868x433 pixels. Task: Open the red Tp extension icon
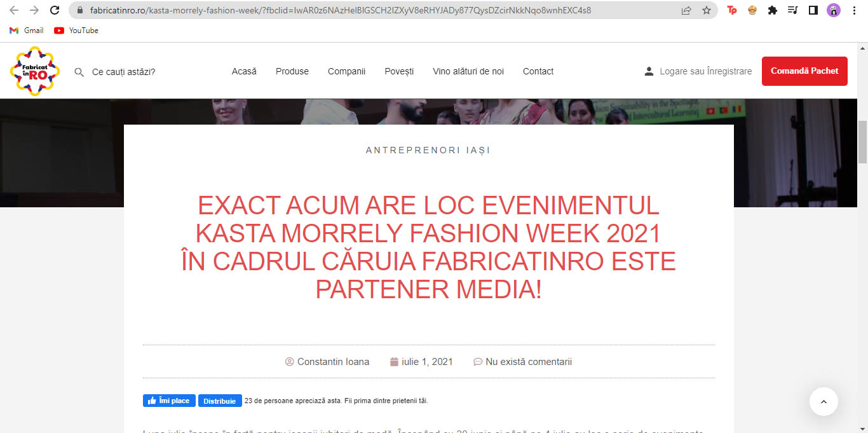coord(732,10)
